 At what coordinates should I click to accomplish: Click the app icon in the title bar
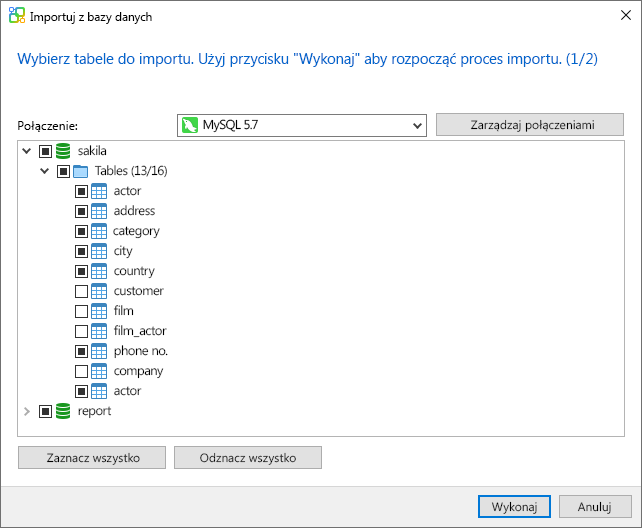[x=17, y=16]
